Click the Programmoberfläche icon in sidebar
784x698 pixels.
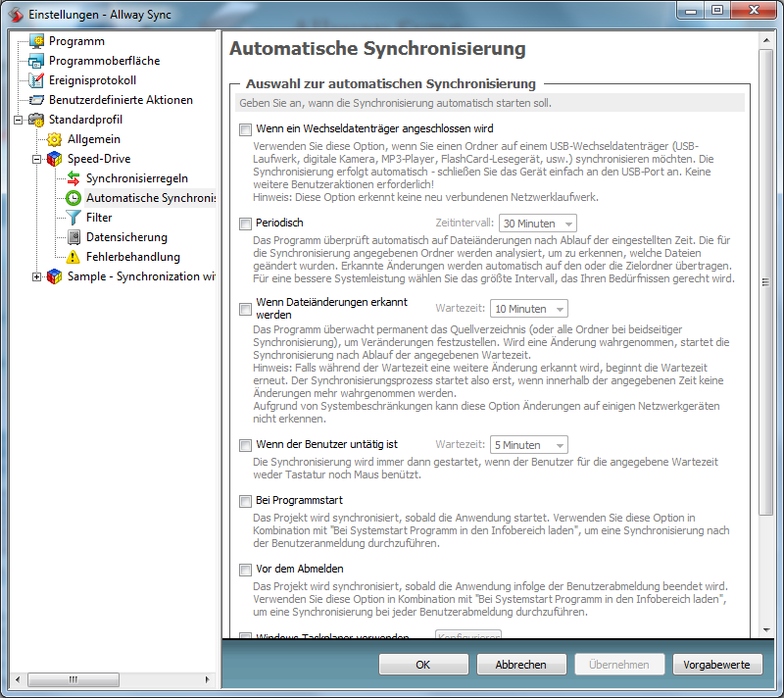pyautogui.click(x=36, y=61)
